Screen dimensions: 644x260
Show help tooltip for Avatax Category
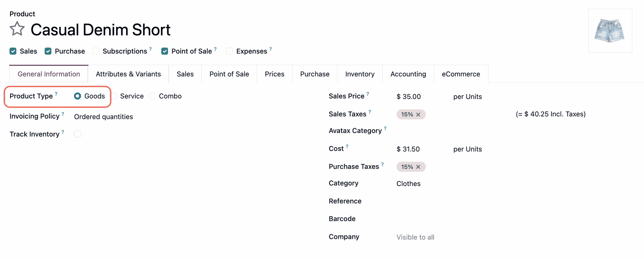pyautogui.click(x=385, y=128)
